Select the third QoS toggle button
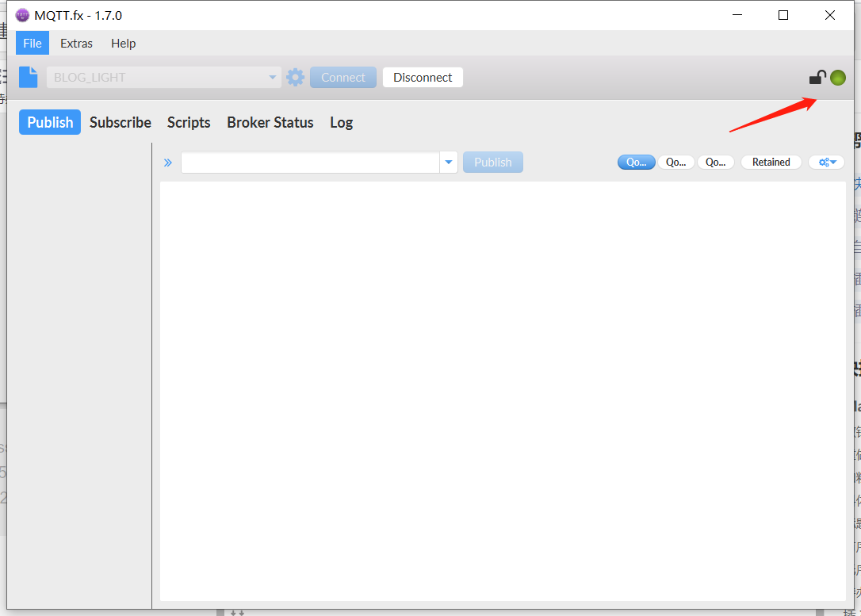Screen dimensions: 861x616 (x=715, y=162)
